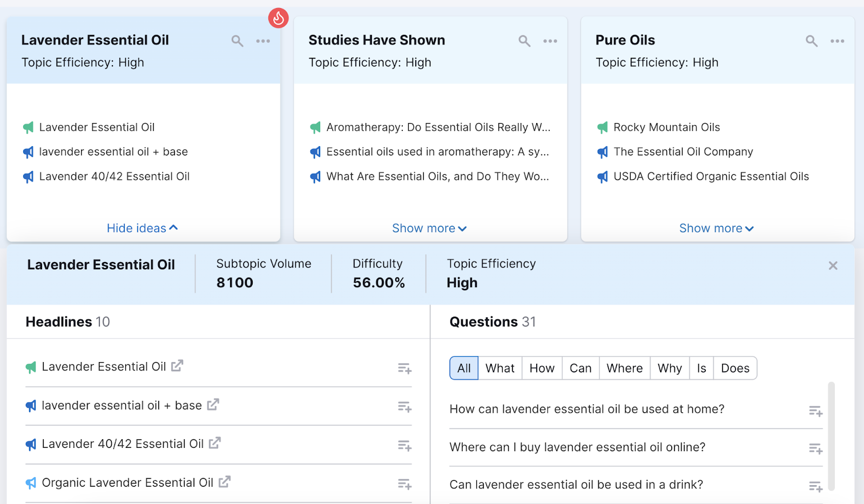Expand Show more on the Studies Have Shown card
The height and width of the screenshot is (504, 864).
point(429,228)
